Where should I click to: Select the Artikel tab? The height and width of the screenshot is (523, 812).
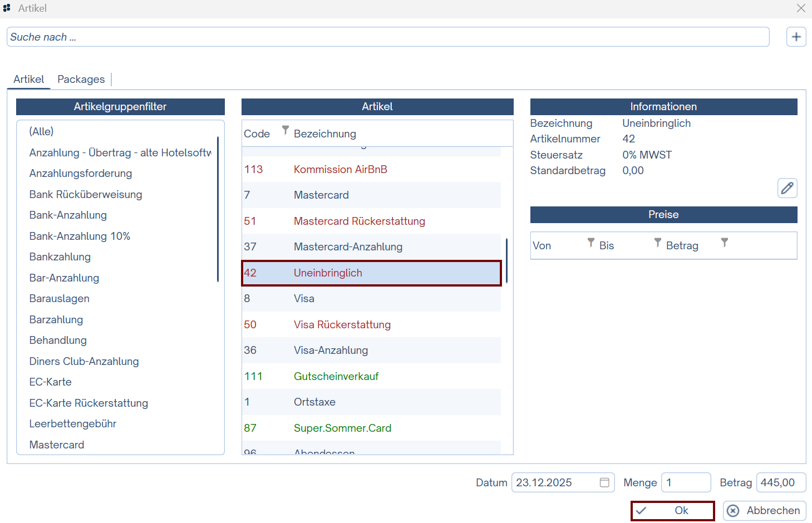29,80
